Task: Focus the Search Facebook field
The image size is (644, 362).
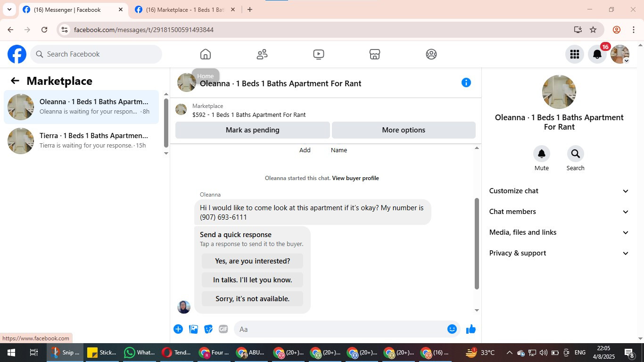Action: pos(96,54)
